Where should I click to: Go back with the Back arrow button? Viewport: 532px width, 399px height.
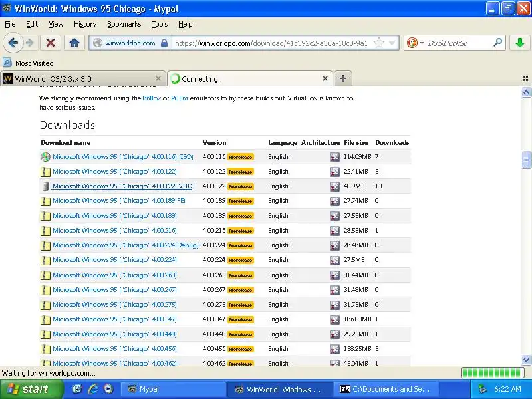(13, 43)
